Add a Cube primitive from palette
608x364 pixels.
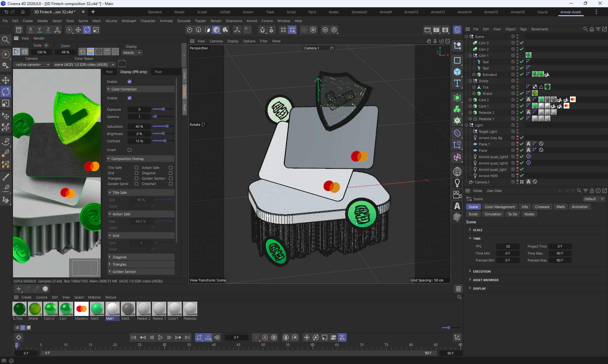457,72
